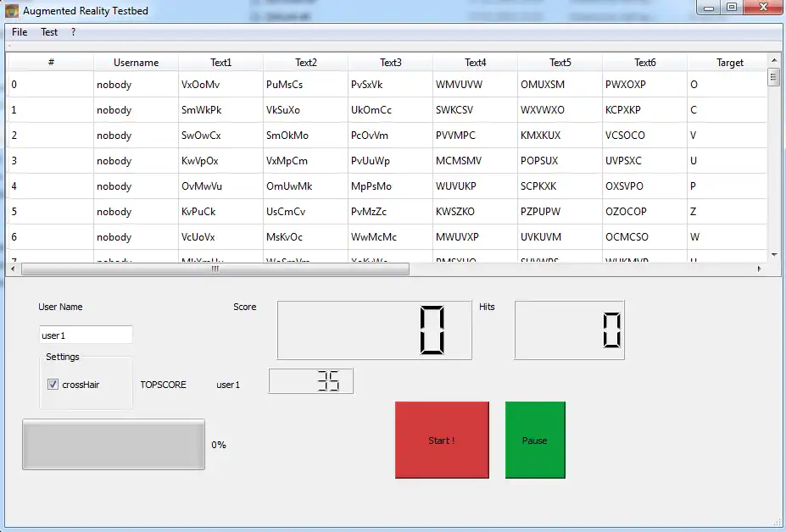
Task: Select cell PuMsCs in Text2 column
Action: click(305, 84)
